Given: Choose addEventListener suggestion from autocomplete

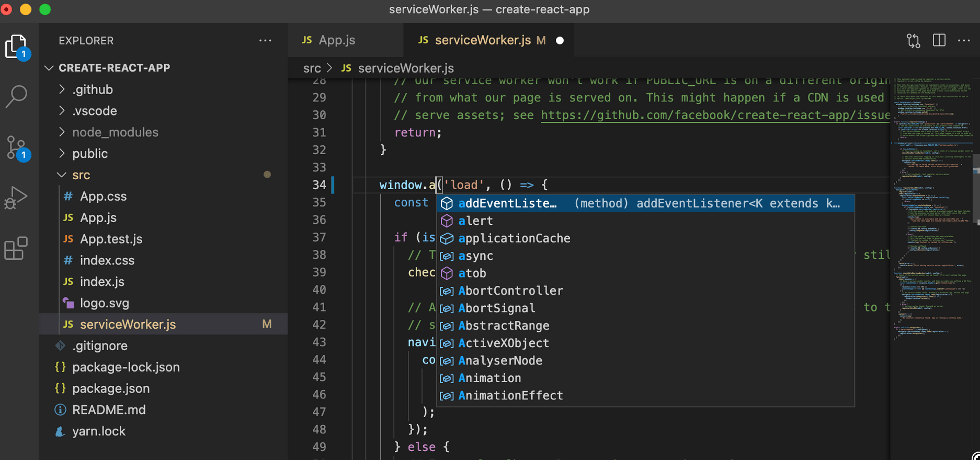Looking at the screenshot, I should point(646,203).
